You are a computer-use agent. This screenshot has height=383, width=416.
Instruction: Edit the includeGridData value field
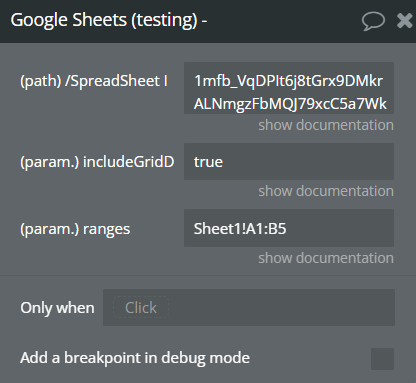click(289, 162)
